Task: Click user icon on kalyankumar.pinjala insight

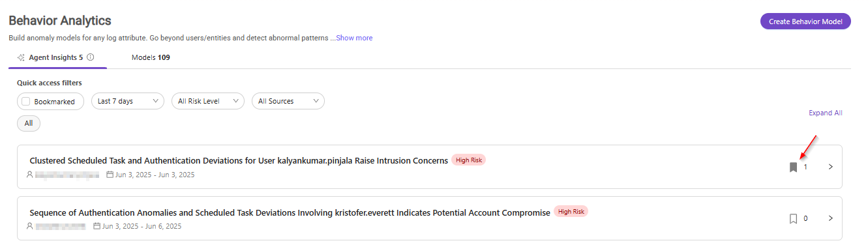Action: (x=29, y=175)
